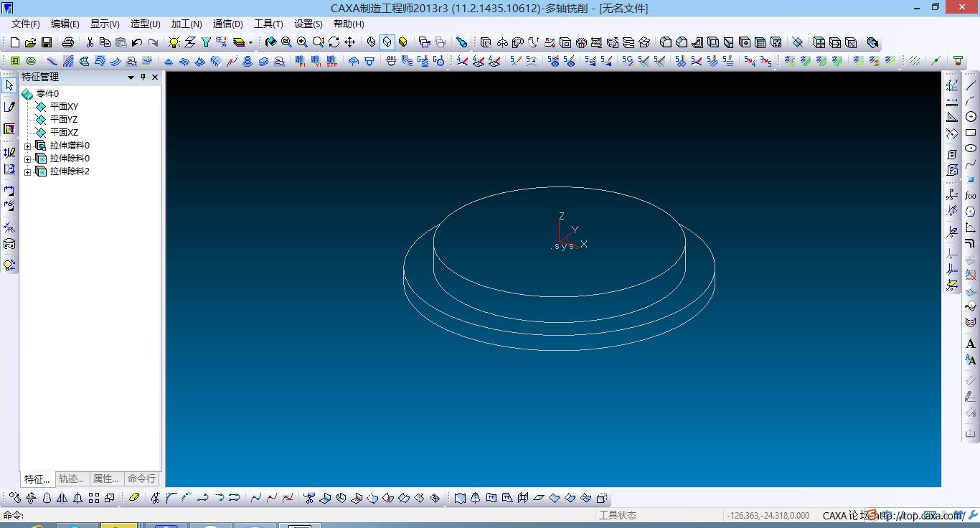This screenshot has width=980, height=528.
Task: Click the Save floppy disk icon
Action: coord(47,42)
